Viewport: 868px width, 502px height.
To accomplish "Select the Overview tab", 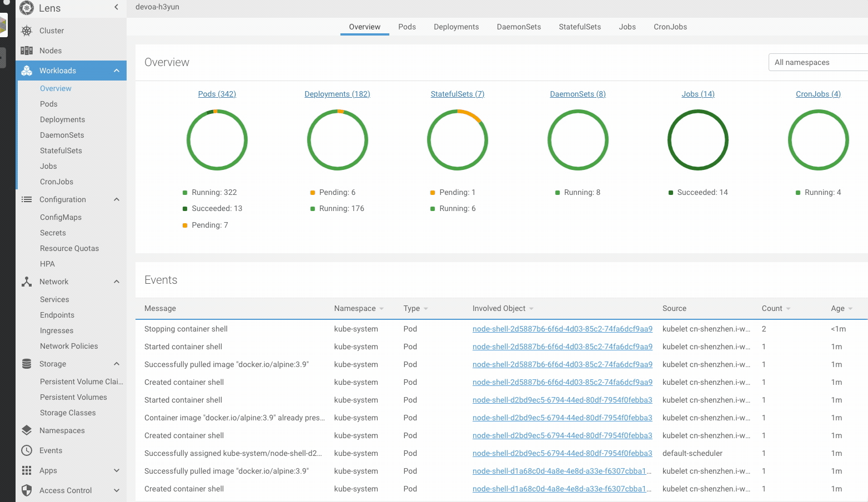I will [x=365, y=27].
